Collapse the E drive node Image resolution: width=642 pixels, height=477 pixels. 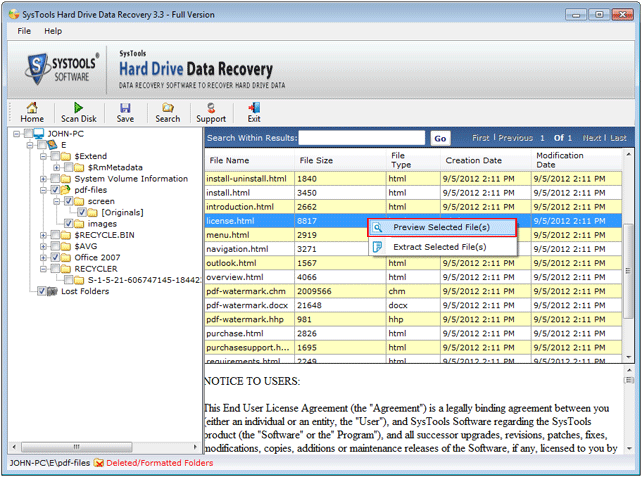point(30,145)
